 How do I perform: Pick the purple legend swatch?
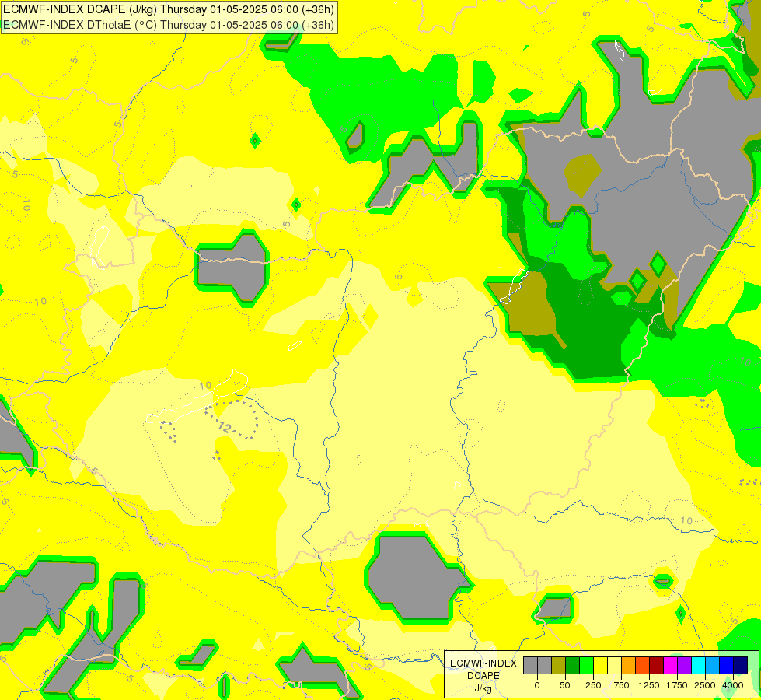[x=684, y=665]
